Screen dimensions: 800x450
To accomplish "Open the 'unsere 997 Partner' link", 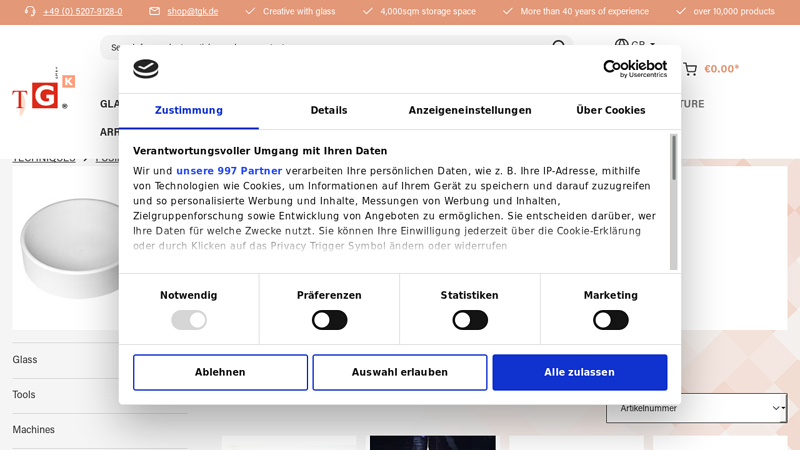I will point(229,171).
